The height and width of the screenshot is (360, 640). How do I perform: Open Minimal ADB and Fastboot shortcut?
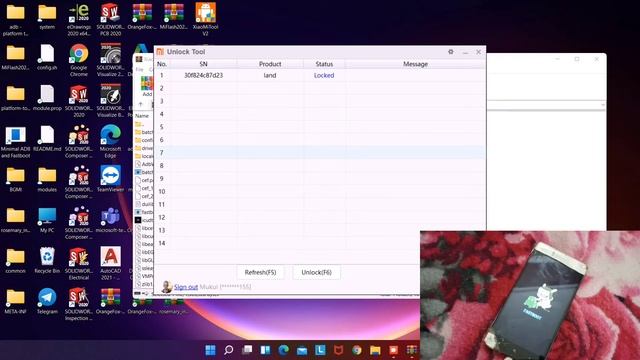[x=16, y=142]
